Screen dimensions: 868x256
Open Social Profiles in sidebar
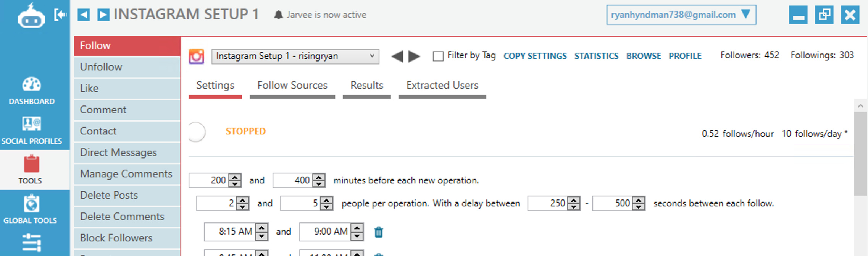click(x=31, y=124)
